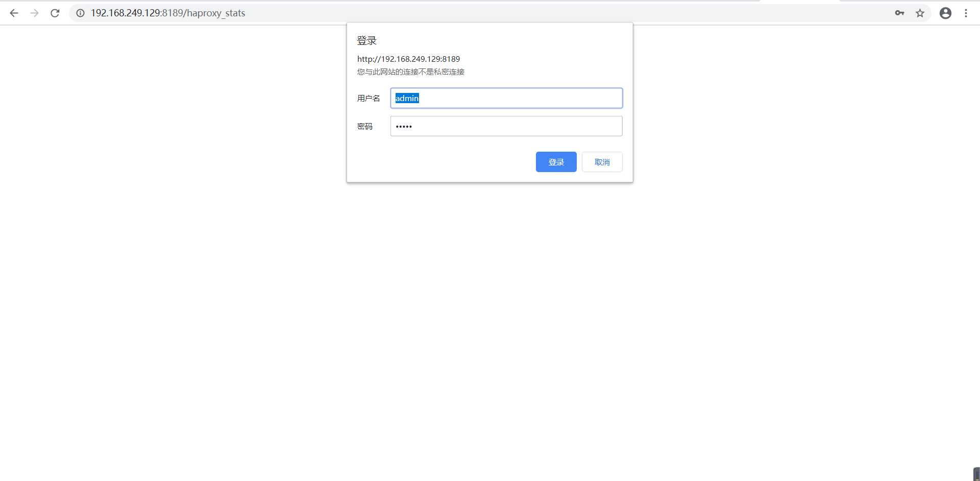Click the address bar URL
Image resolution: width=980 pixels, height=481 pixels.
[168, 13]
